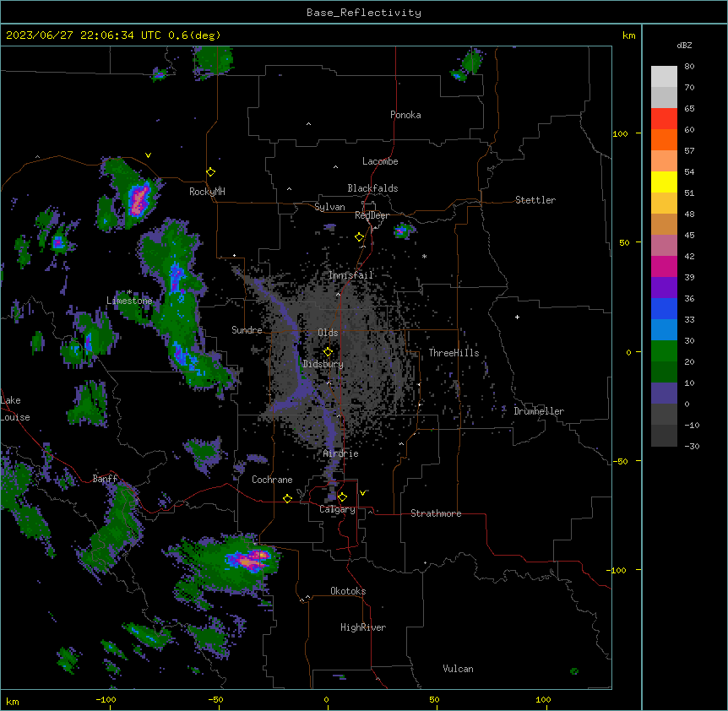Click the RedDeer city label

pyautogui.click(x=372, y=215)
